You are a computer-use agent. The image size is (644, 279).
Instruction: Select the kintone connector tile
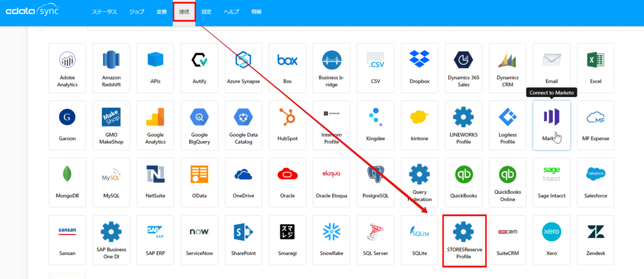[419, 125]
